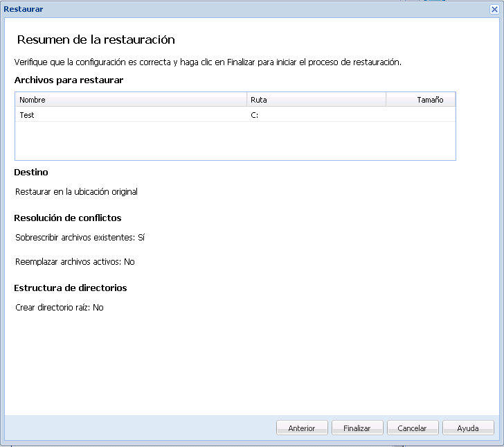This screenshot has width=504, height=447.
Task: Click the 'Resumen de la restauración' heading
Action: 96,40
